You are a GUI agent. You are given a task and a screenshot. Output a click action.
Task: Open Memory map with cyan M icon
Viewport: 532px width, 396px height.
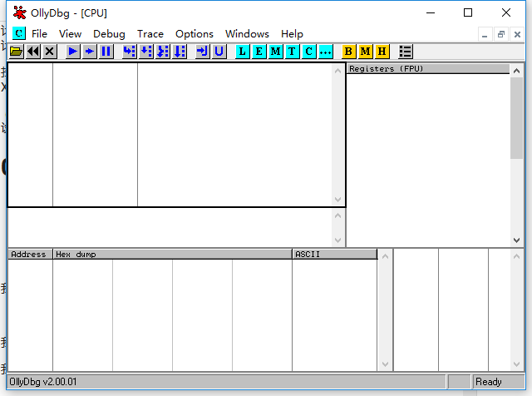coord(276,52)
